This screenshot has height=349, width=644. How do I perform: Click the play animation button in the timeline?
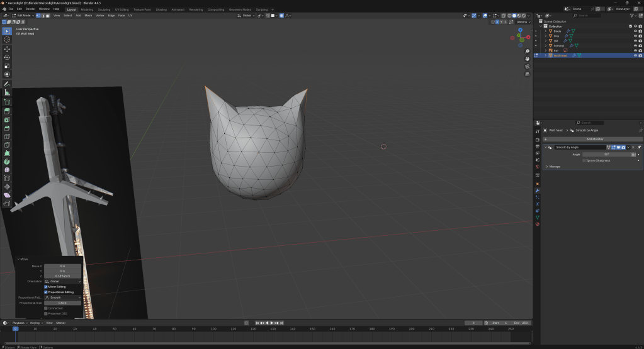(271, 323)
